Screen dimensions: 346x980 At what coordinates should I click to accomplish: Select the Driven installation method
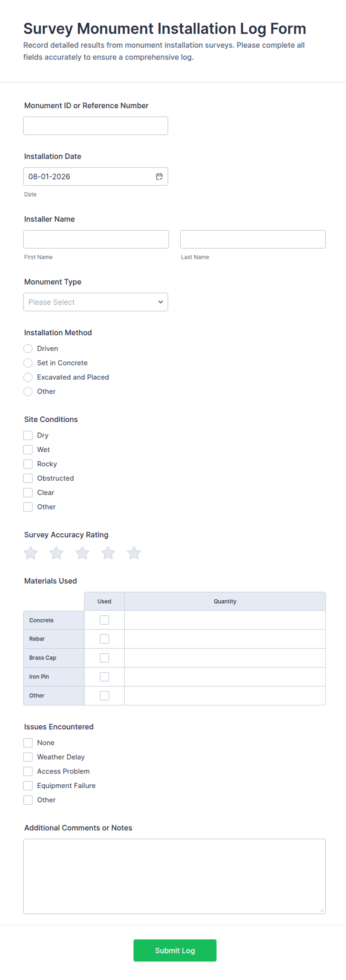click(28, 348)
